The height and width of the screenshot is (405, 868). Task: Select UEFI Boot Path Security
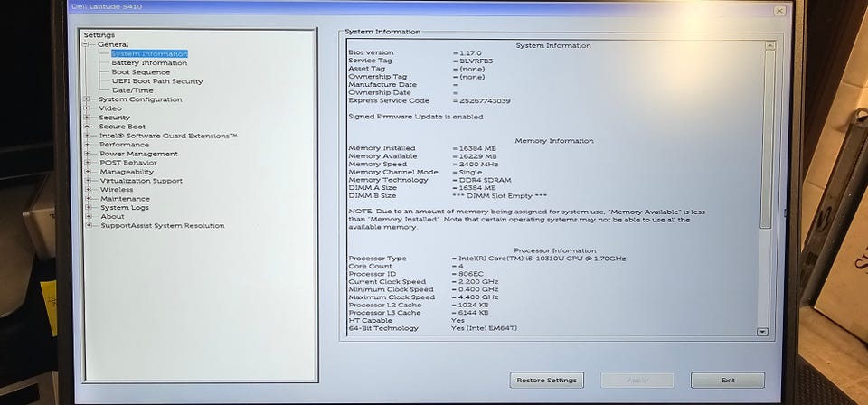point(157,81)
